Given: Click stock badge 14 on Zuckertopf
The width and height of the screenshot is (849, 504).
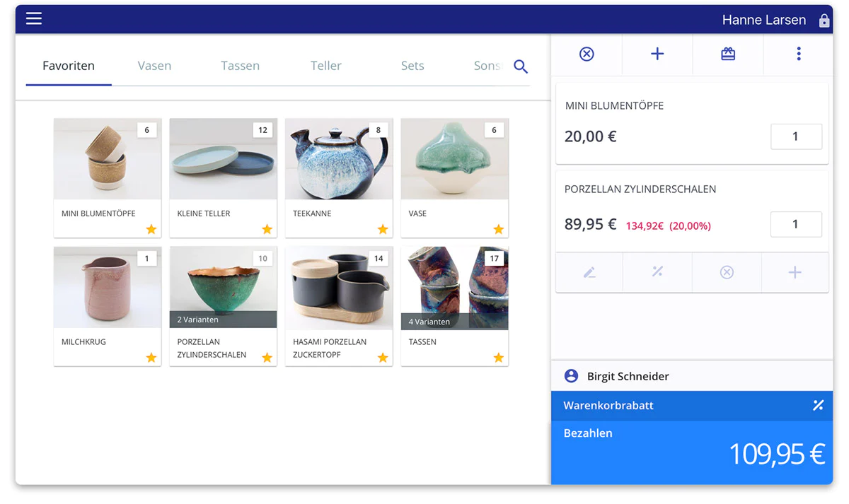Looking at the screenshot, I should pos(379,259).
